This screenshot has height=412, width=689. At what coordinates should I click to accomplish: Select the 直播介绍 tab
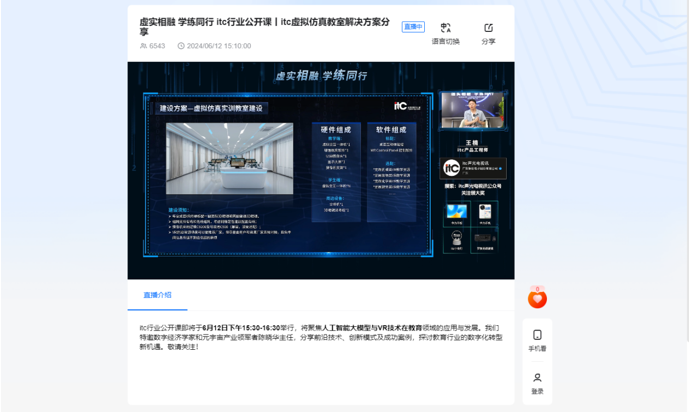coord(157,295)
